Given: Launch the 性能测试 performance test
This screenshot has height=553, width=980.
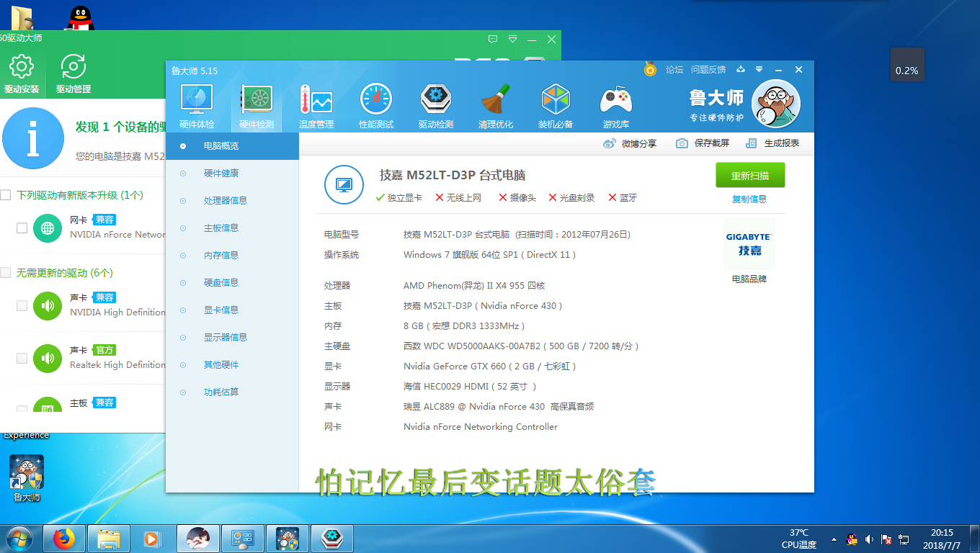Looking at the screenshot, I should [376, 107].
